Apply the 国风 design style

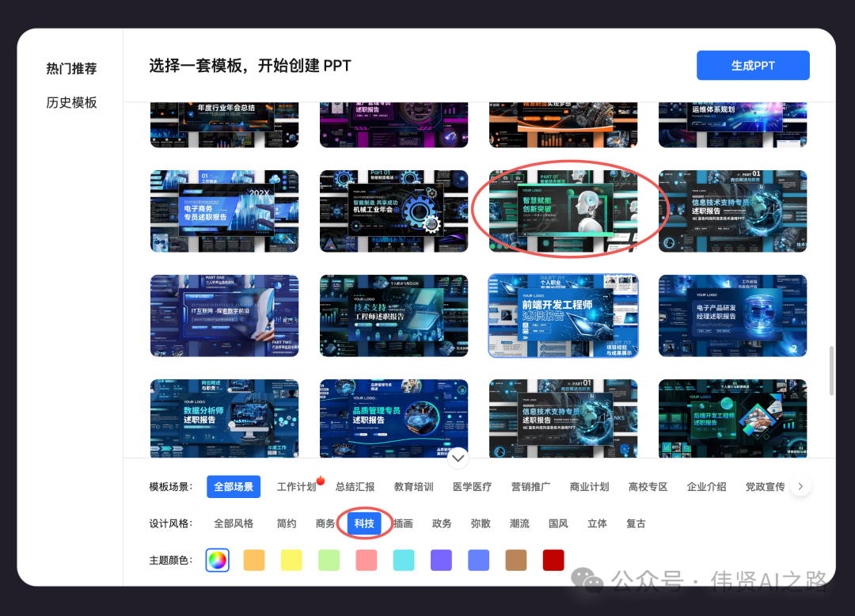[558, 523]
